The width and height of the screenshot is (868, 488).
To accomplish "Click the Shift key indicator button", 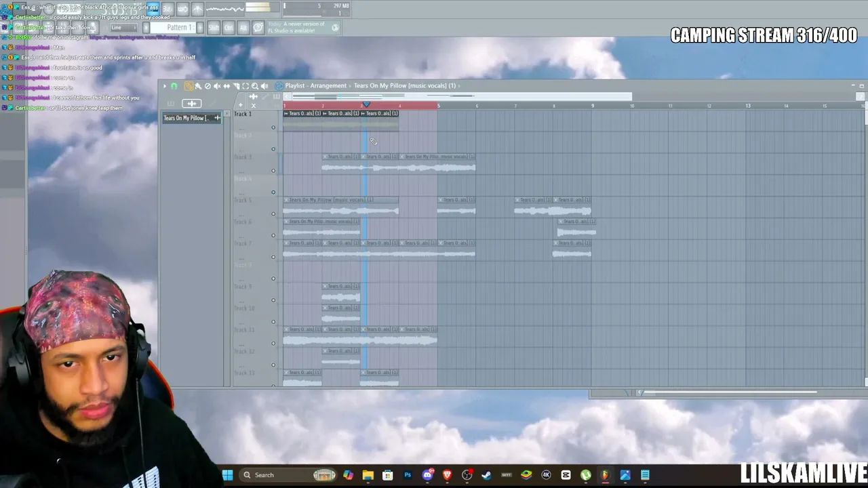I will click(214, 28).
